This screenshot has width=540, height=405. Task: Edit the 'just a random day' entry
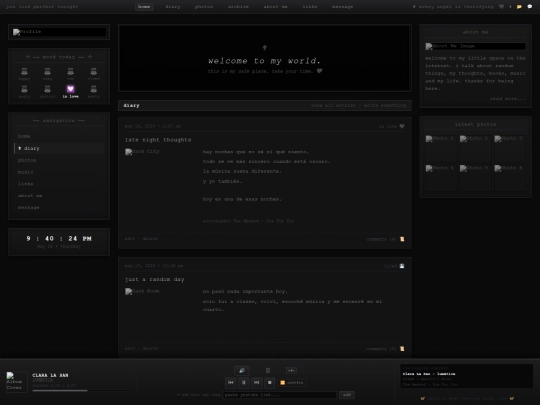pos(129,349)
